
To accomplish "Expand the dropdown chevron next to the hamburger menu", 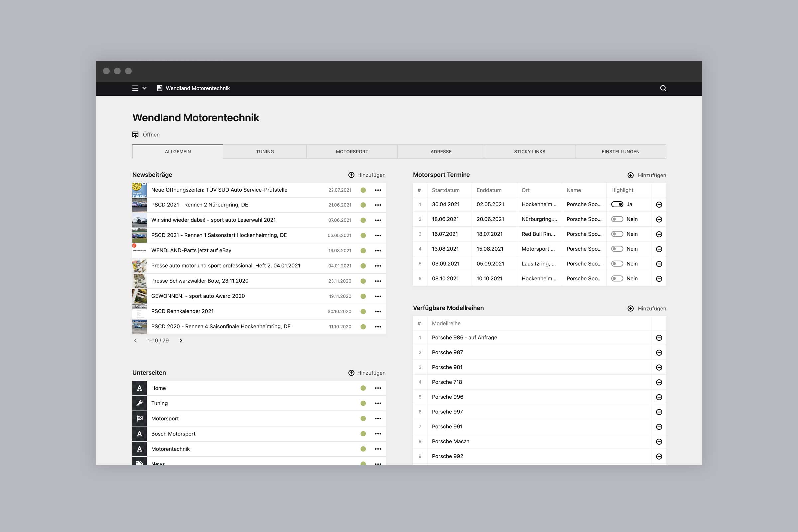I will pos(145,88).
